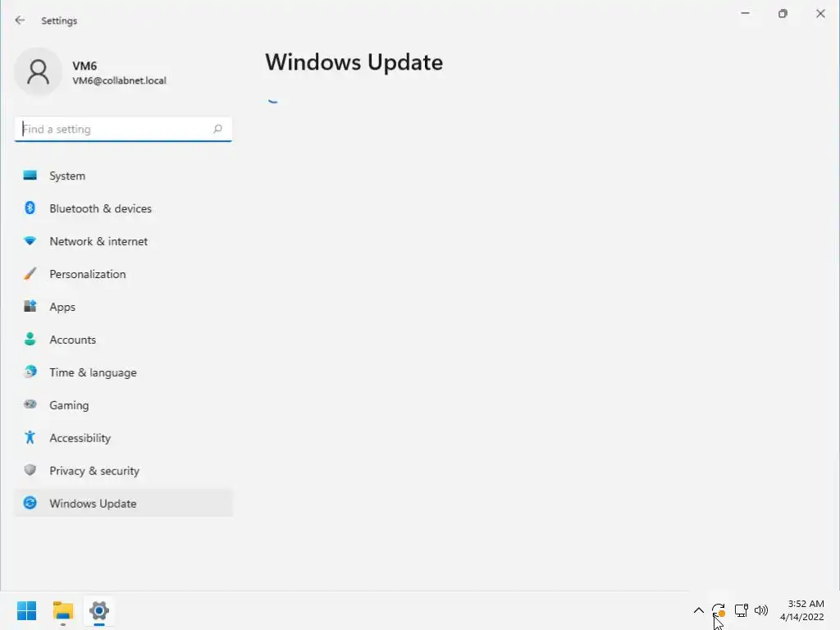840x630 pixels.
Task: Click the VM6 account name
Action: tap(84, 66)
